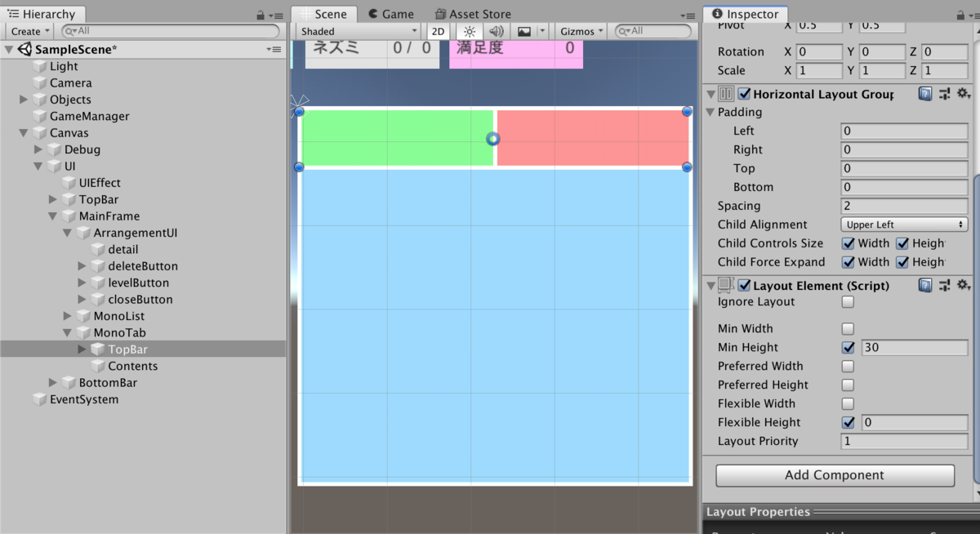980x534 pixels.
Task: Select Contents under MonoTab
Action: pyautogui.click(x=133, y=366)
